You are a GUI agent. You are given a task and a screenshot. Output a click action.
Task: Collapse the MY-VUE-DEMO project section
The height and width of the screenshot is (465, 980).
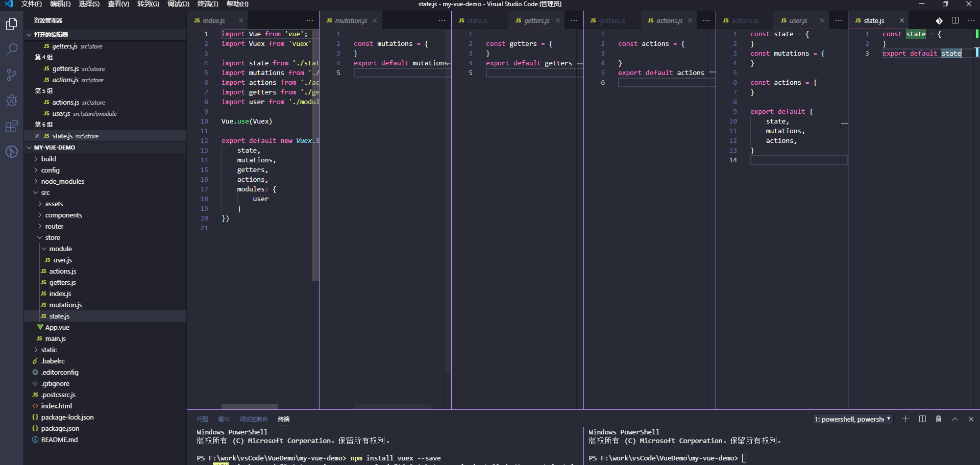(105, 148)
